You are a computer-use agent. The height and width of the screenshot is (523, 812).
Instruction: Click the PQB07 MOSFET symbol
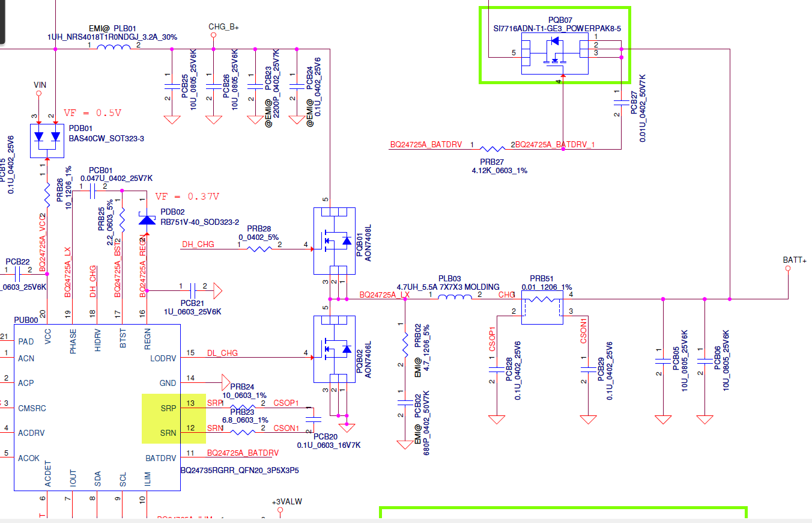point(555,54)
